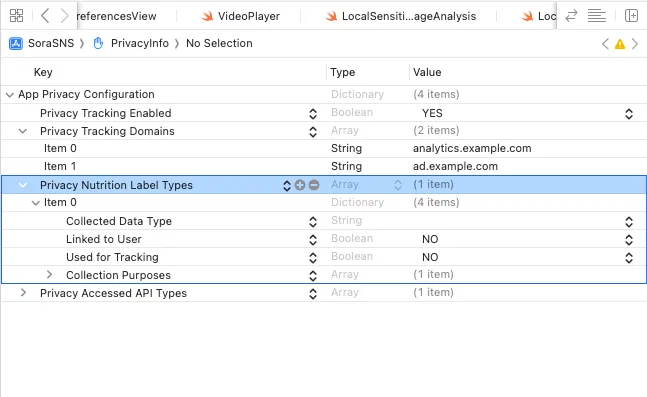
Task: Switch to the referencesView tab
Action: 117,16
